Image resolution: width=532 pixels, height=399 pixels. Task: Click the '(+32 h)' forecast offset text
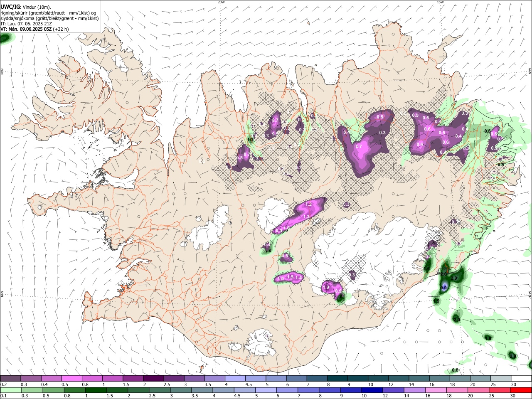61,29
